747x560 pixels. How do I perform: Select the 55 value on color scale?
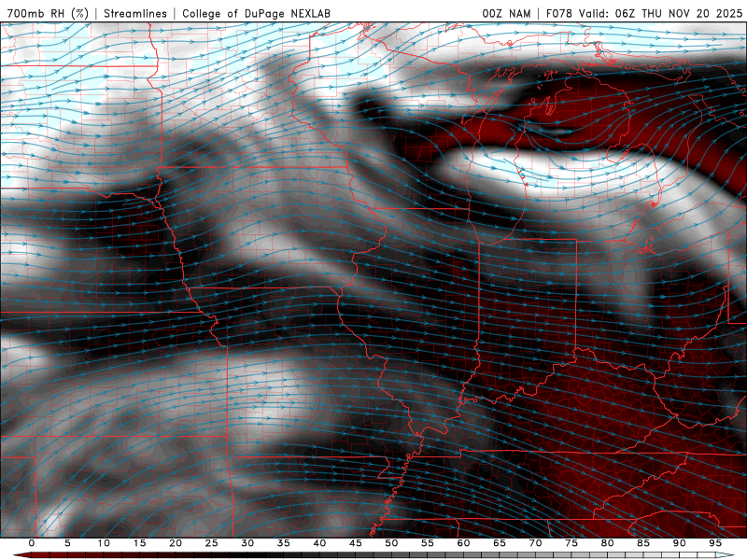428,543
